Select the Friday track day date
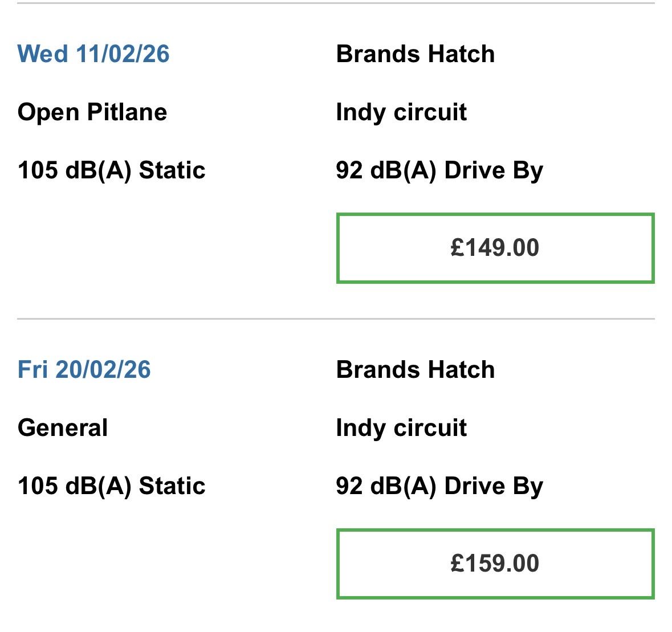Image resolution: width=672 pixels, height=632 pixels. (84, 370)
